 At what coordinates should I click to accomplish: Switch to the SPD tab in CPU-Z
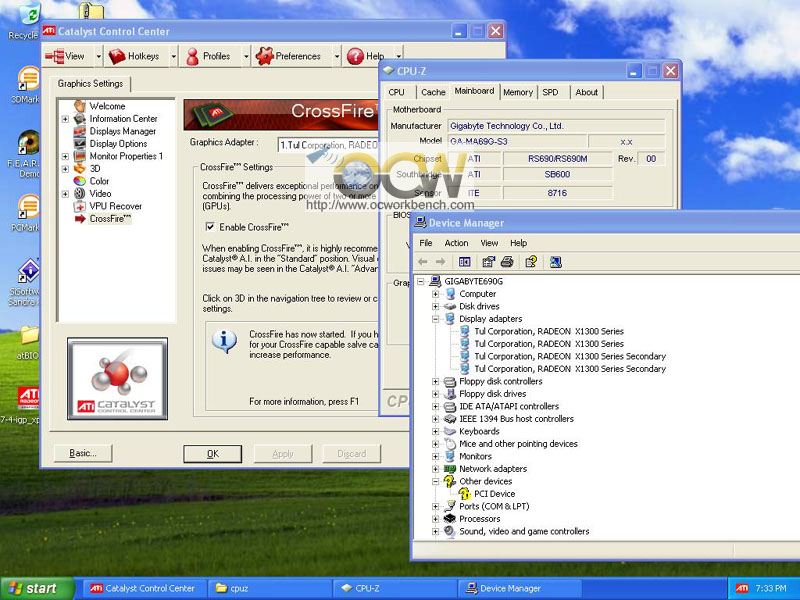(x=550, y=92)
